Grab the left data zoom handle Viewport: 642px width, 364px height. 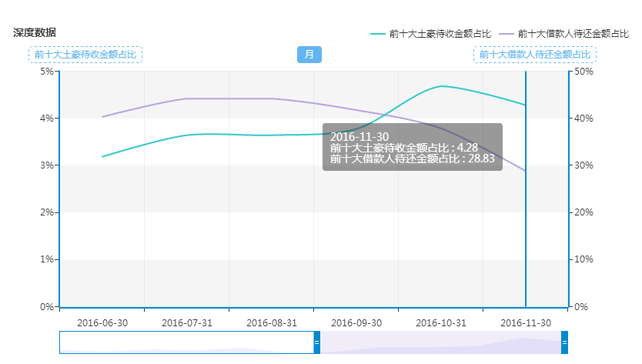coord(316,342)
